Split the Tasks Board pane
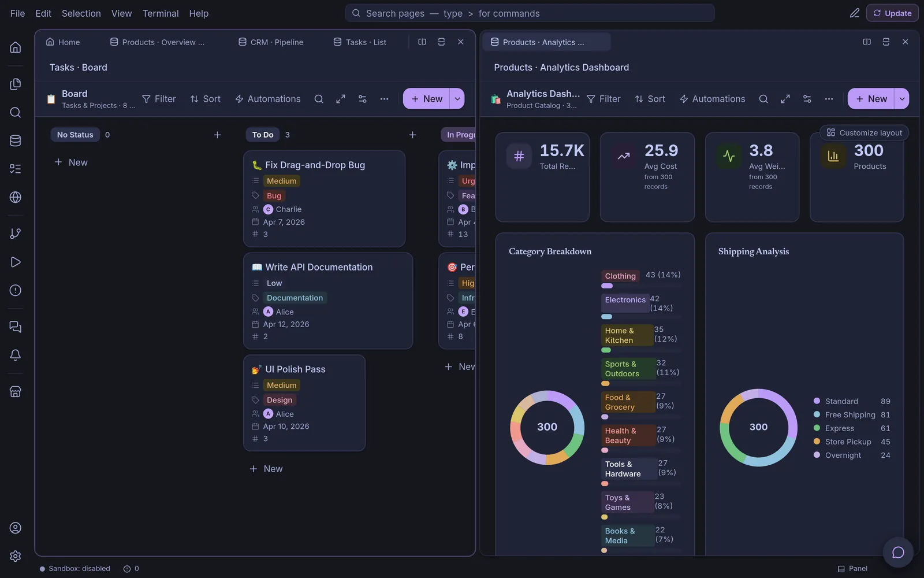The image size is (924, 578). pos(422,42)
